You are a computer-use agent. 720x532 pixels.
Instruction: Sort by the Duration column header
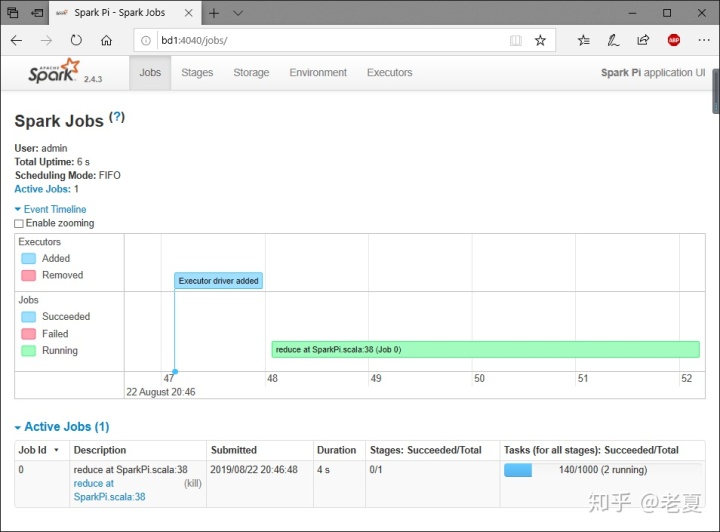pyautogui.click(x=336, y=450)
